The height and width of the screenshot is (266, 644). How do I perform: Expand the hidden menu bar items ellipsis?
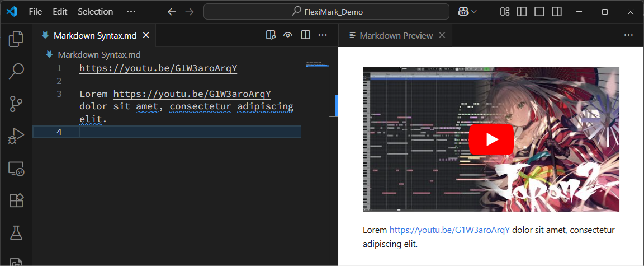click(x=131, y=12)
